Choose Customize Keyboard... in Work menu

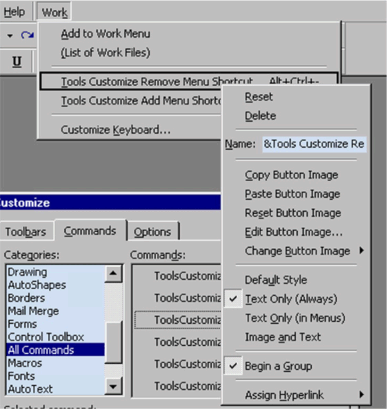(115, 130)
